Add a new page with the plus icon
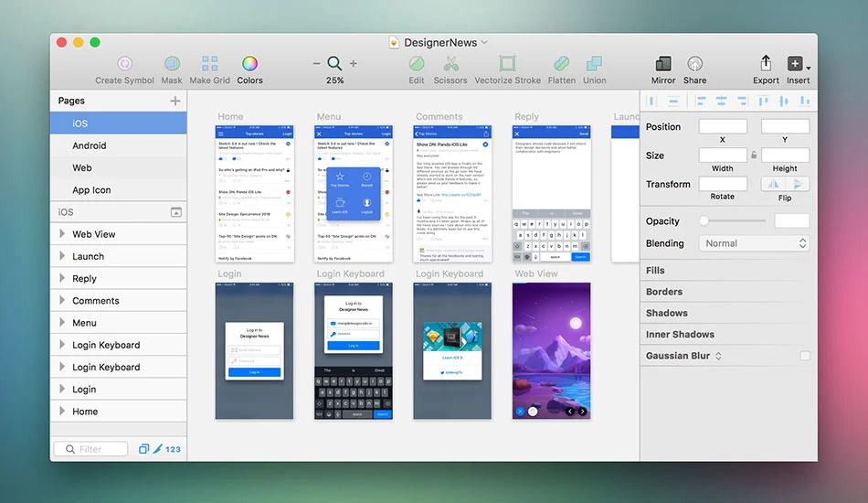Viewport: 868px width, 503px height. pyautogui.click(x=175, y=101)
